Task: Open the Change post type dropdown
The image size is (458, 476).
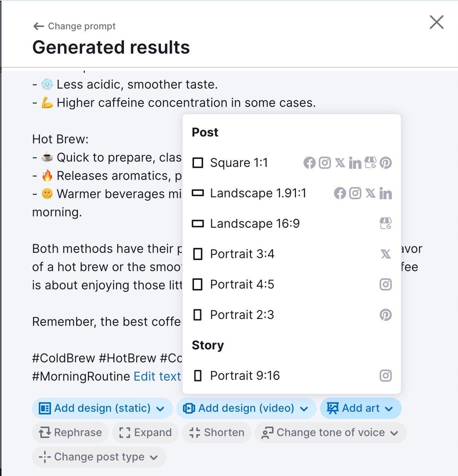Action: point(99,457)
